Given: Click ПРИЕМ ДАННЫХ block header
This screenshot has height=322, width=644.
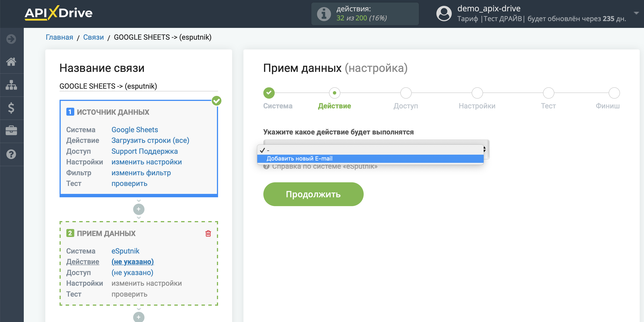Looking at the screenshot, I should (106, 233).
